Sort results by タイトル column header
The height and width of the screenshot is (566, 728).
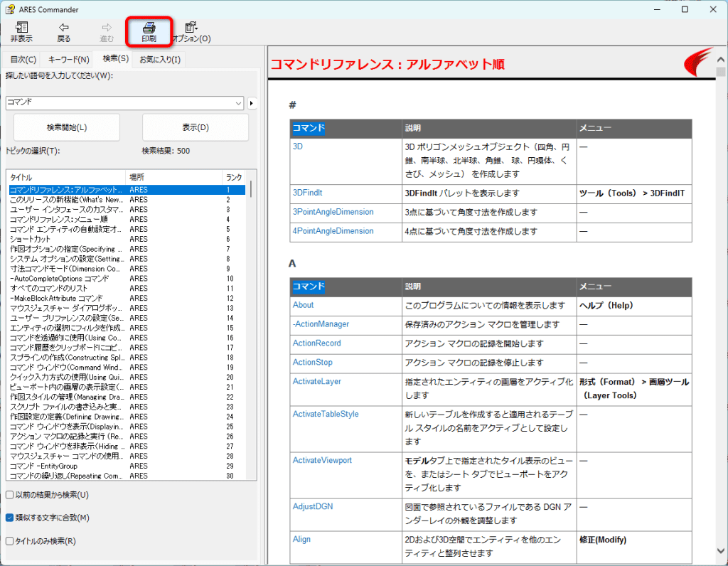click(66, 177)
